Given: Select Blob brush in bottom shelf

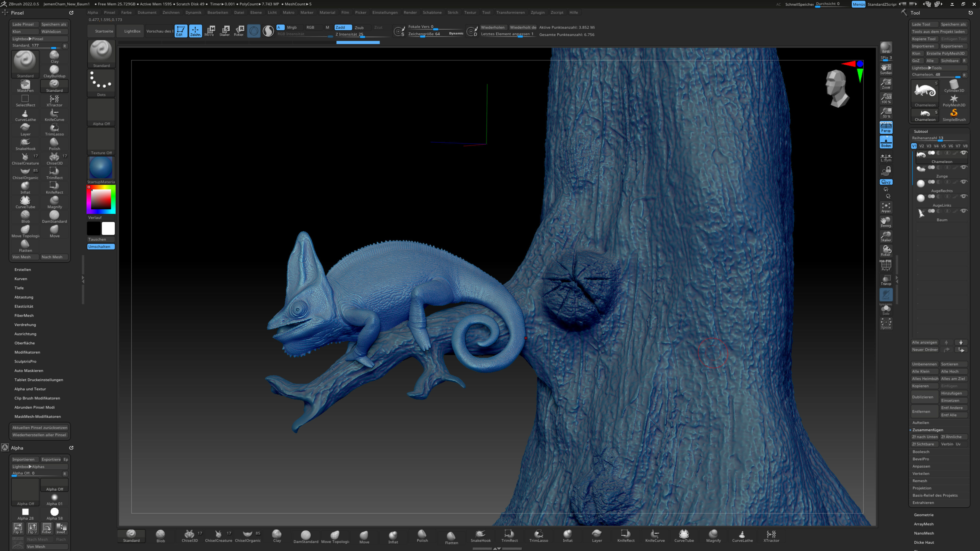Looking at the screenshot, I should [x=161, y=536].
